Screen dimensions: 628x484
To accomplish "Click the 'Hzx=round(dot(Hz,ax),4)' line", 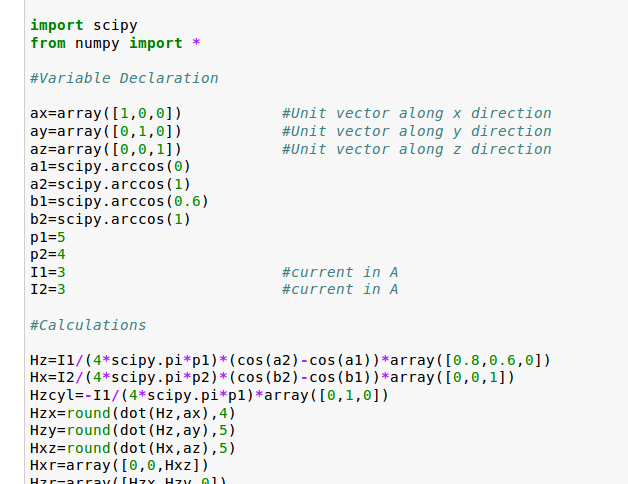I will pos(133,413).
